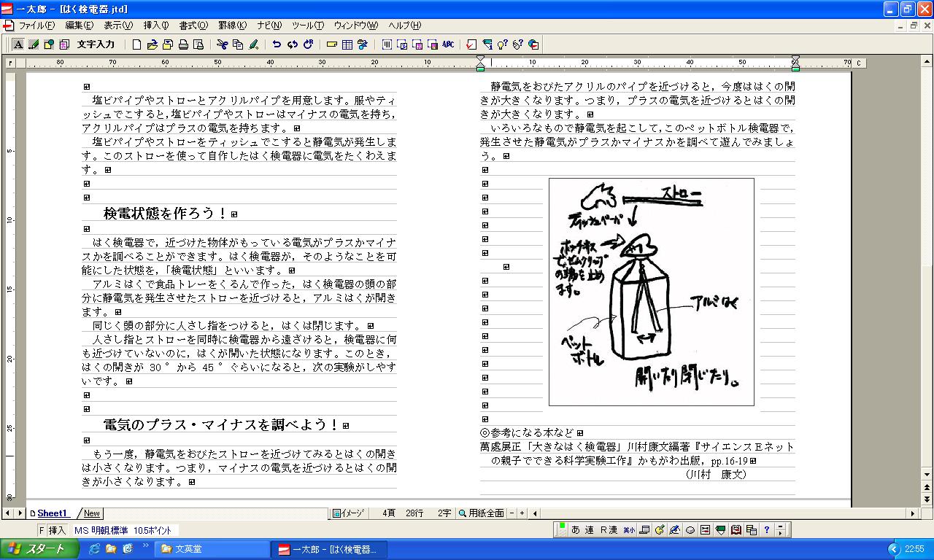Open the 挿入 menu
934x560 pixels.
click(156, 26)
